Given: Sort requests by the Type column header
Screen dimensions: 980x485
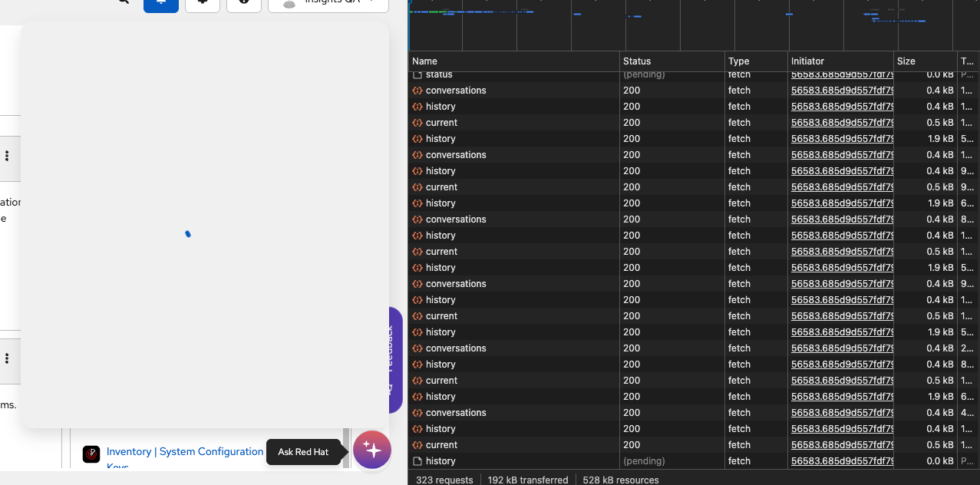Looking at the screenshot, I should pos(757,61).
